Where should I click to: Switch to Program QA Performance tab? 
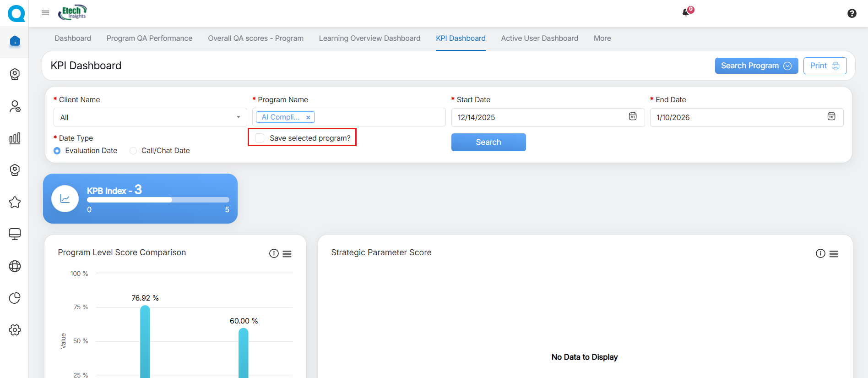pyautogui.click(x=149, y=38)
